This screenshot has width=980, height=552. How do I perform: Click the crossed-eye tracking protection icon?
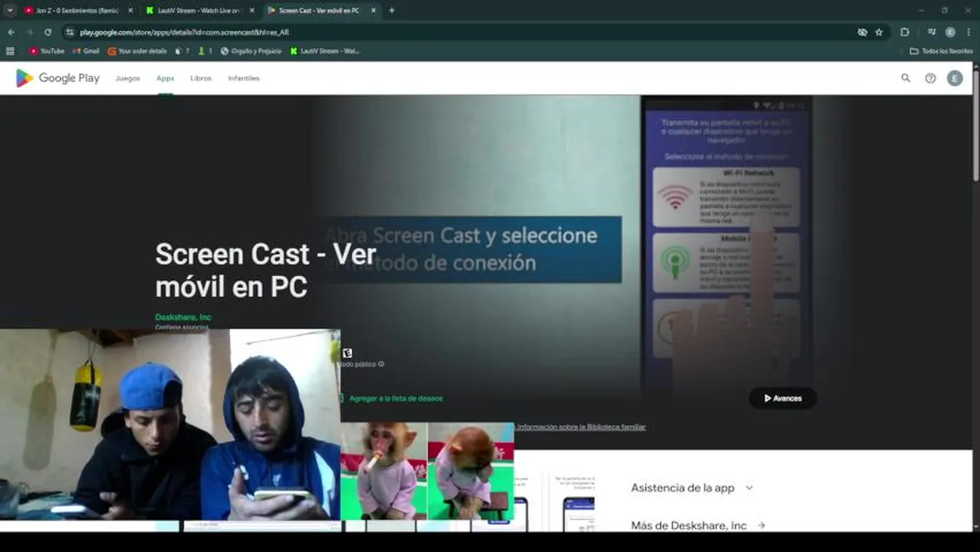(x=862, y=32)
